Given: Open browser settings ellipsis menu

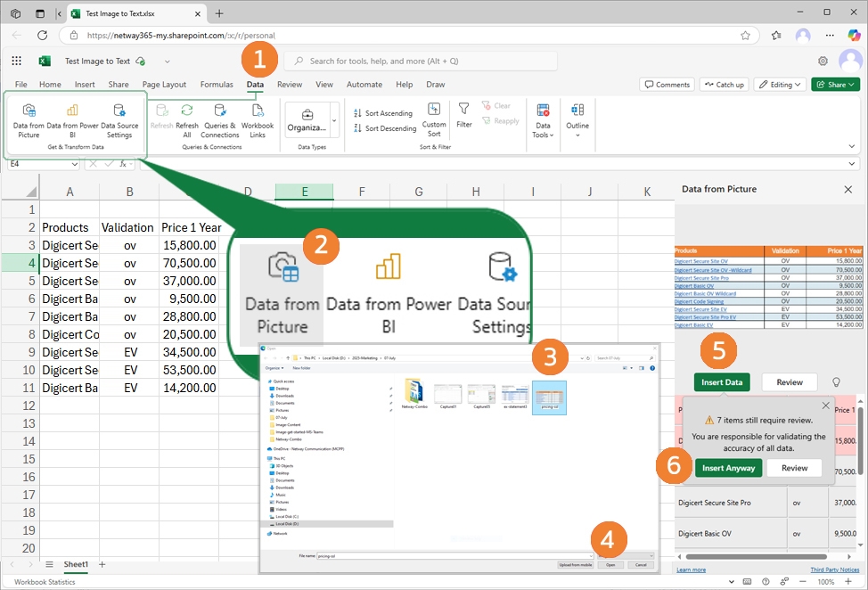Looking at the screenshot, I should [x=830, y=36].
